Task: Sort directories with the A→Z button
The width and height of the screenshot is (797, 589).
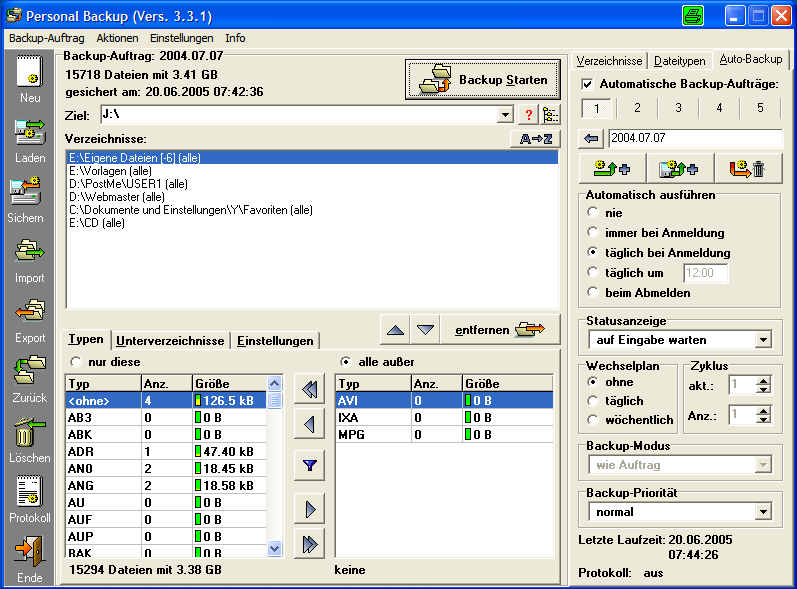Action: (536, 139)
